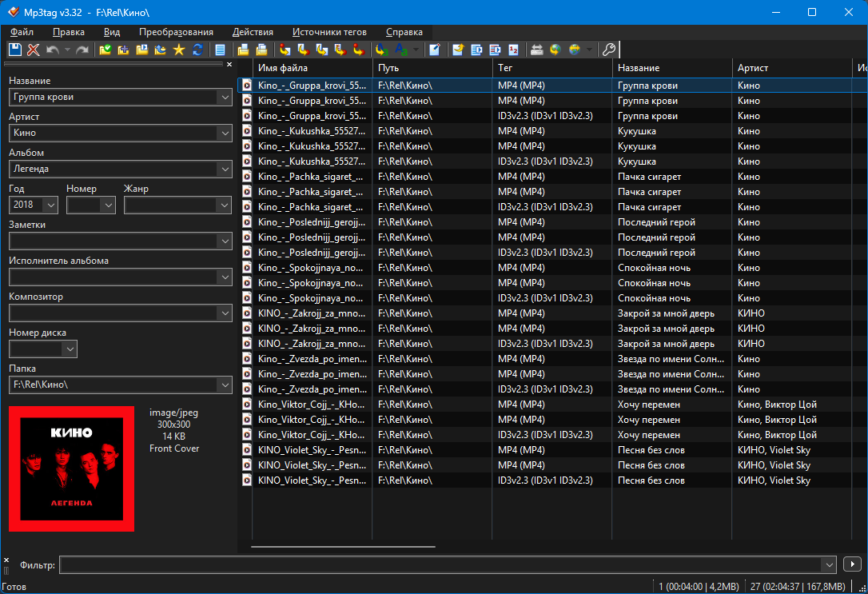Open the Номер диска dropdown
This screenshot has height=594, width=868.
point(70,349)
